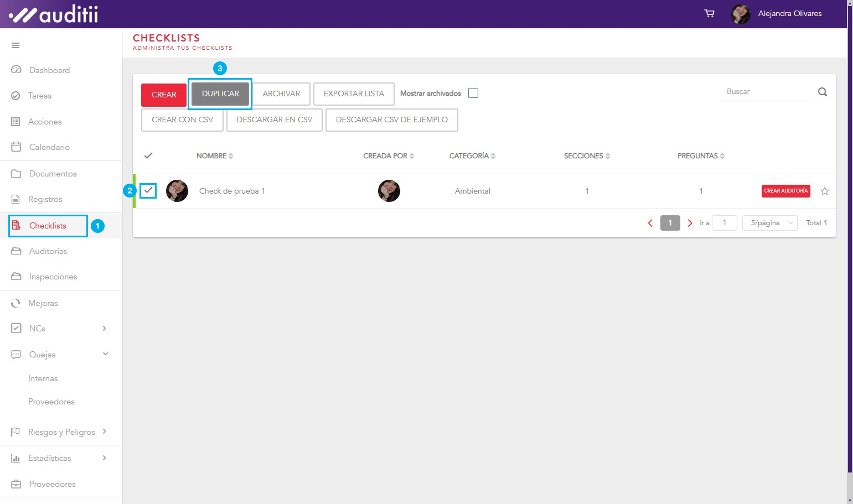Enable Mostrar archivados checkbox

coord(473,93)
